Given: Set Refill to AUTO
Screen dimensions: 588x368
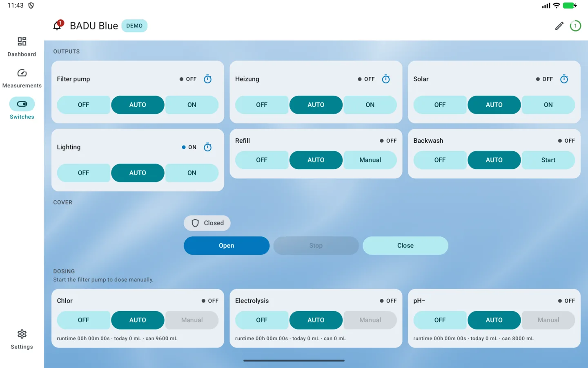Looking at the screenshot, I should (316, 160).
